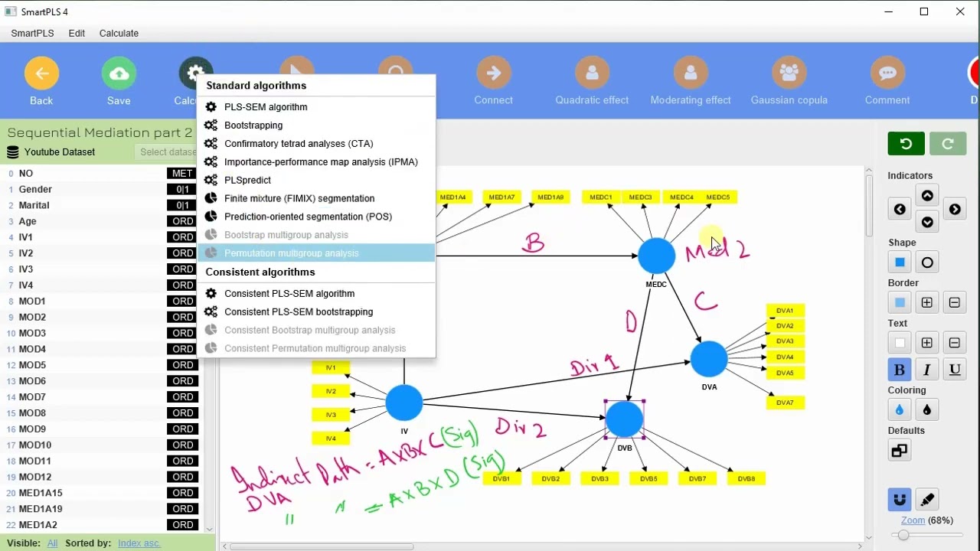This screenshot has height=551, width=980.
Task: Select Prediction-oriented segmentation (POS)
Action: (316, 217)
